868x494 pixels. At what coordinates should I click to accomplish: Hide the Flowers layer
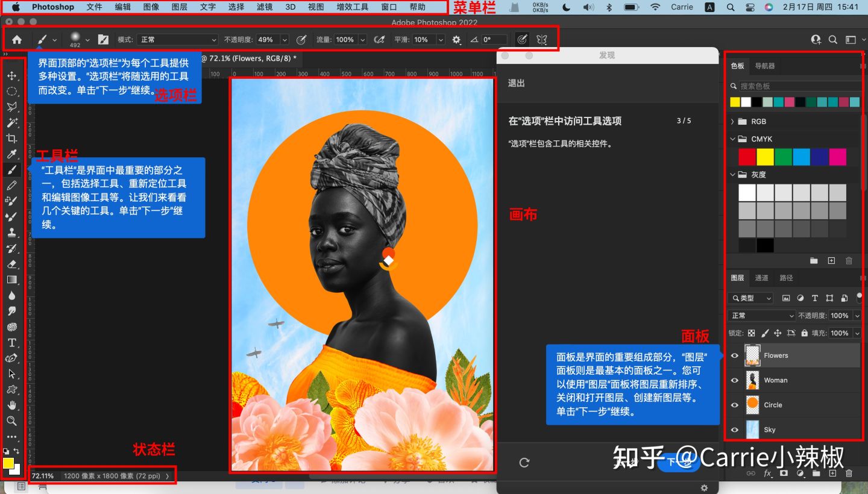click(734, 355)
